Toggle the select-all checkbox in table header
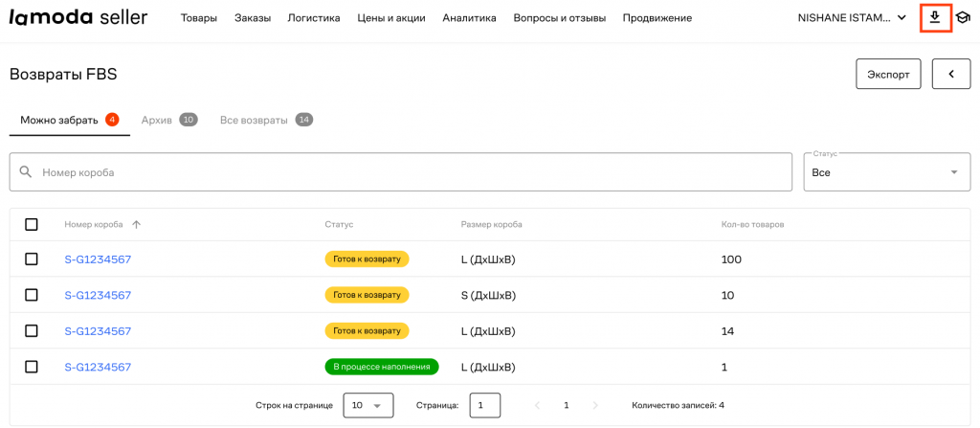The image size is (980, 428). click(32, 224)
